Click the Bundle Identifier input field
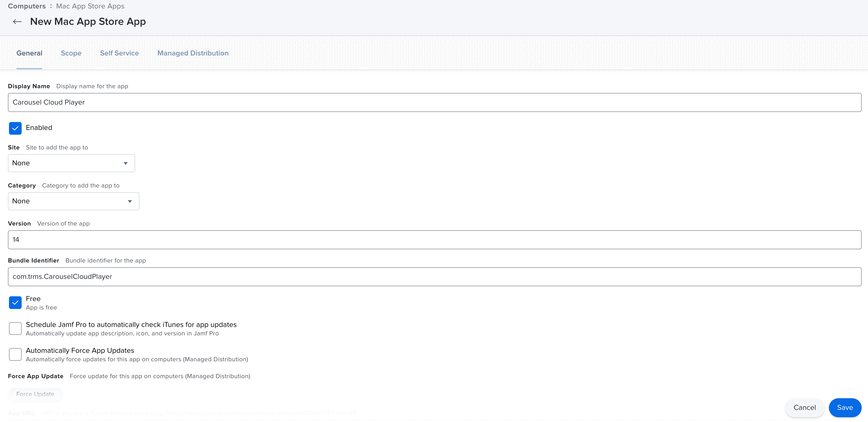Screen dimensions: 868x422 pyautogui.click(x=434, y=277)
